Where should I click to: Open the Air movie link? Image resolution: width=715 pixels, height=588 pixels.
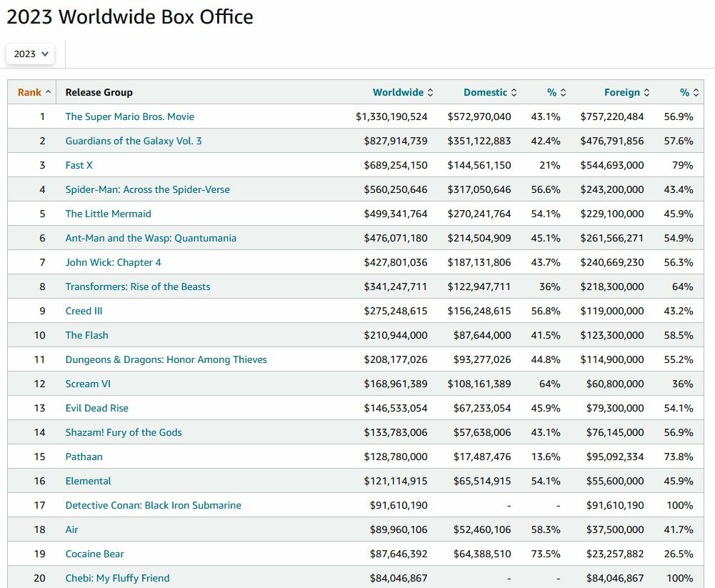click(71, 529)
